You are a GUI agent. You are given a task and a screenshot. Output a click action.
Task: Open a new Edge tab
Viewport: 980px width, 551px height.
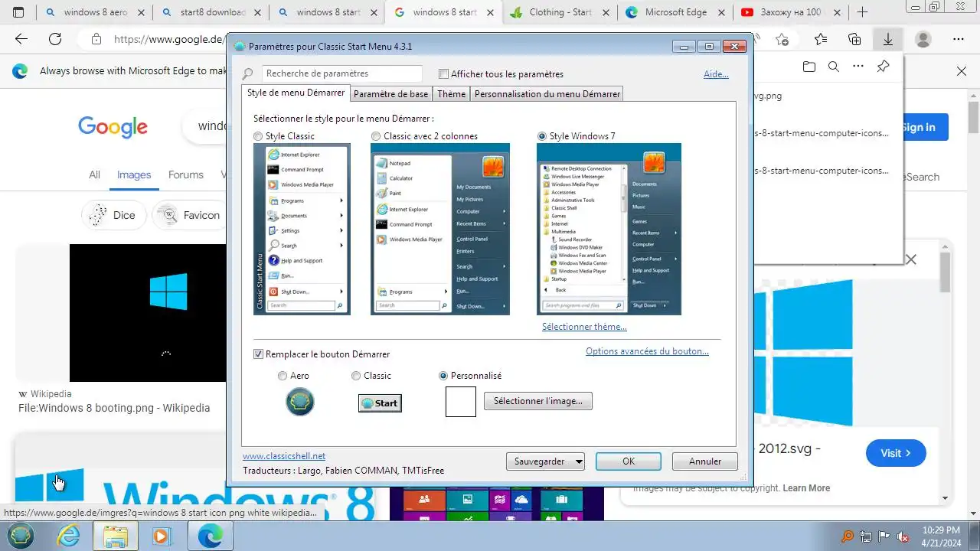[863, 11]
